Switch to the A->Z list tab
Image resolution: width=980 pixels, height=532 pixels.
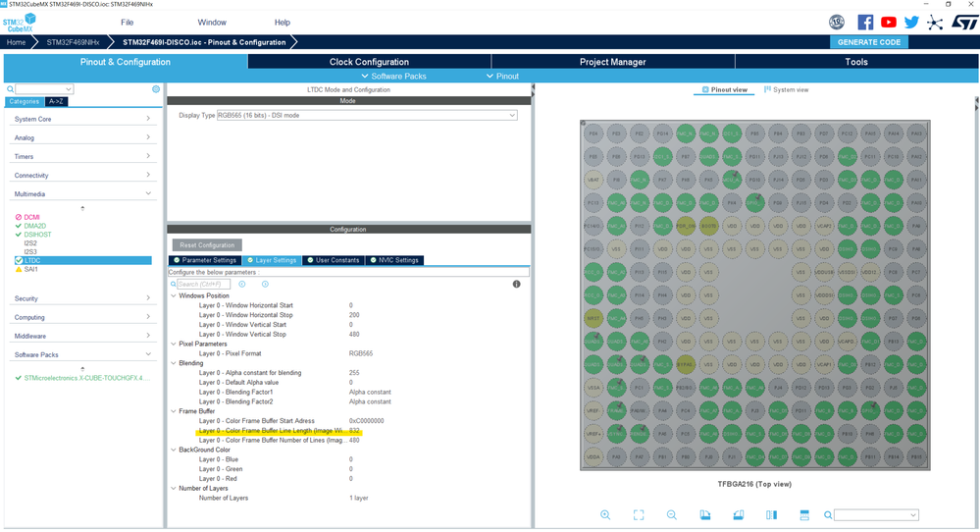click(x=56, y=101)
